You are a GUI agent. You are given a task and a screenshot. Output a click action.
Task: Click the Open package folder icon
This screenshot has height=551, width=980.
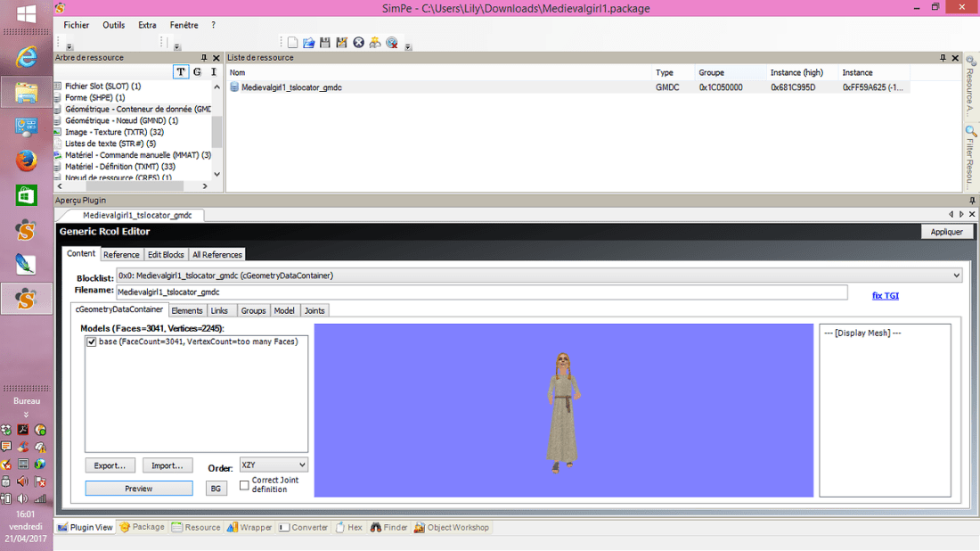pos(308,43)
